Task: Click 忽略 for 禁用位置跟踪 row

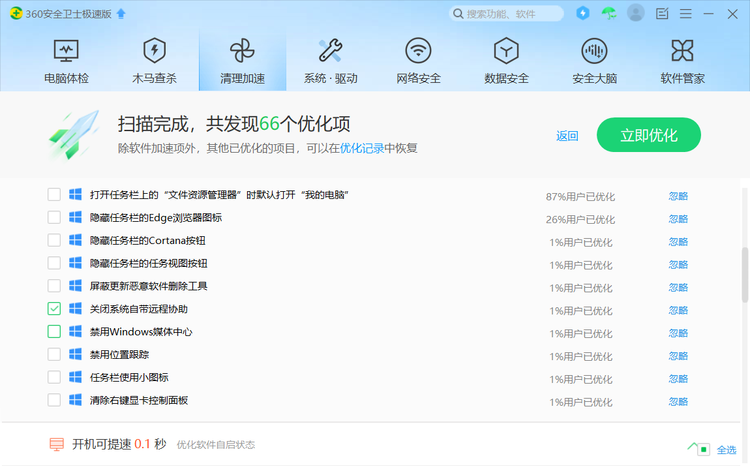Action: point(678,356)
